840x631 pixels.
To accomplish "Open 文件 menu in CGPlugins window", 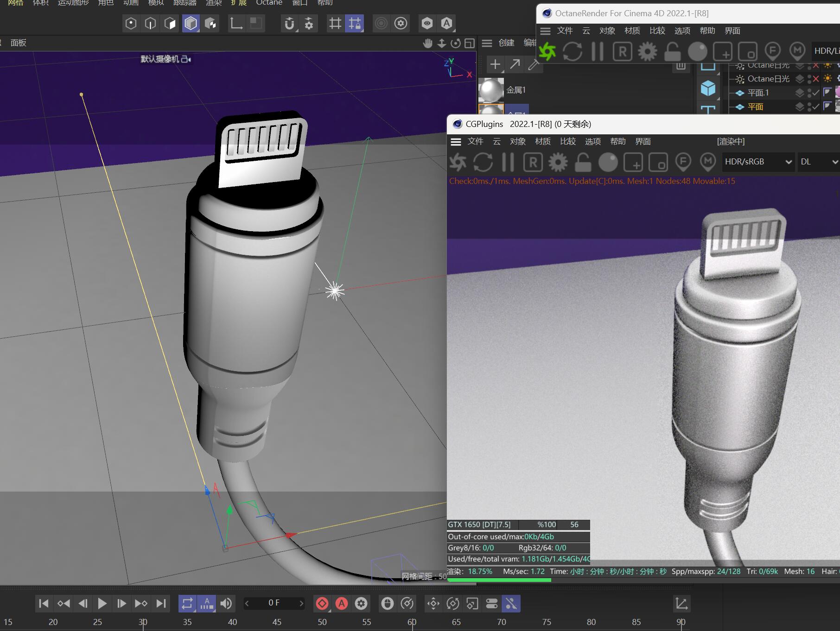I will coord(475,141).
